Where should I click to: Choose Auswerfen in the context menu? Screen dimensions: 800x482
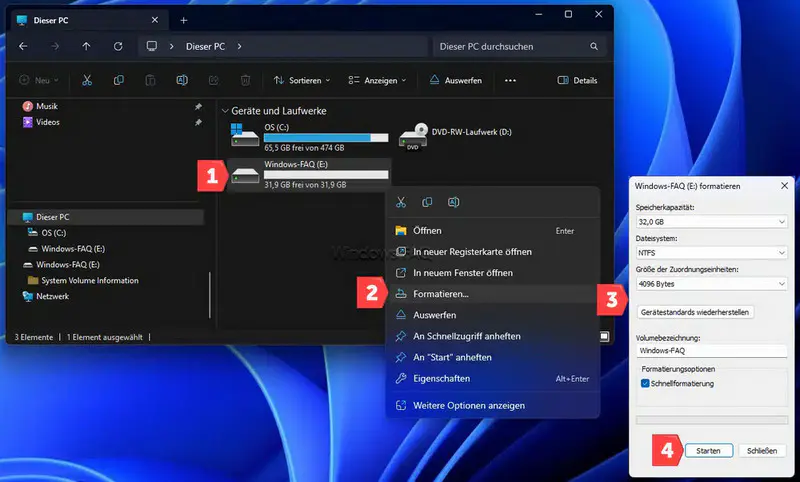[x=492, y=315]
